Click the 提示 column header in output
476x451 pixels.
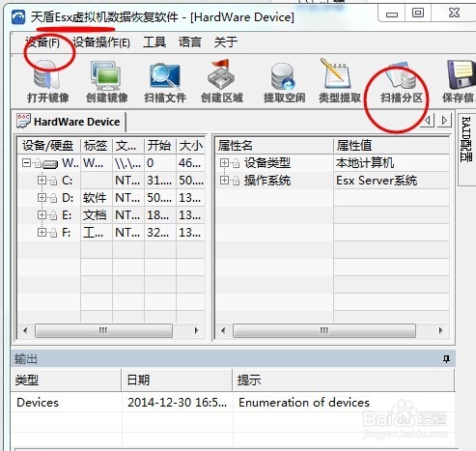coord(343,381)
